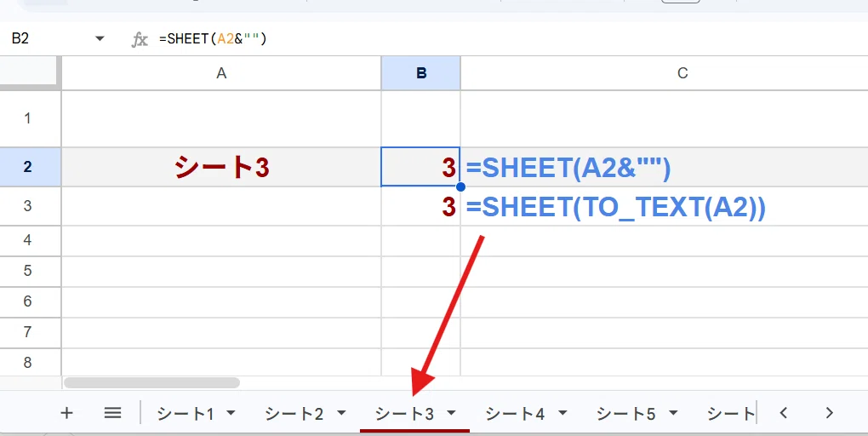The image size is (868, 436).
Task: Open the シート1 tab dropdown arrow
Action: pos(231,413)
